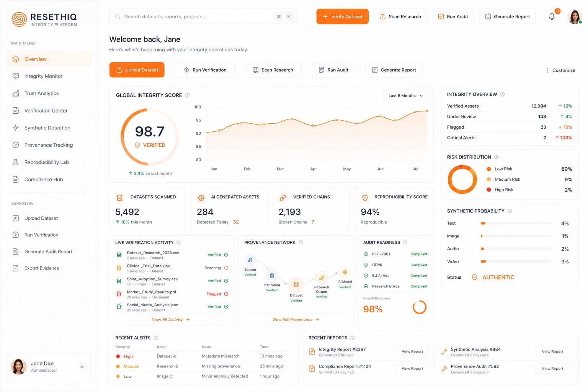This screenshot has width=588, height=392.
Task: Open the Last 6 Months dropdown
Action: (x=405, y=96)
